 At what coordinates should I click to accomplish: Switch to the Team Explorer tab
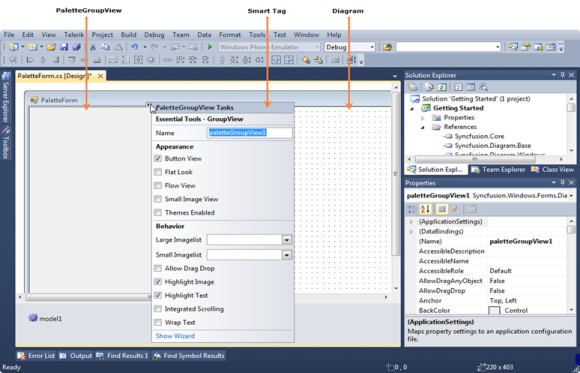click(x=498, y=169)
